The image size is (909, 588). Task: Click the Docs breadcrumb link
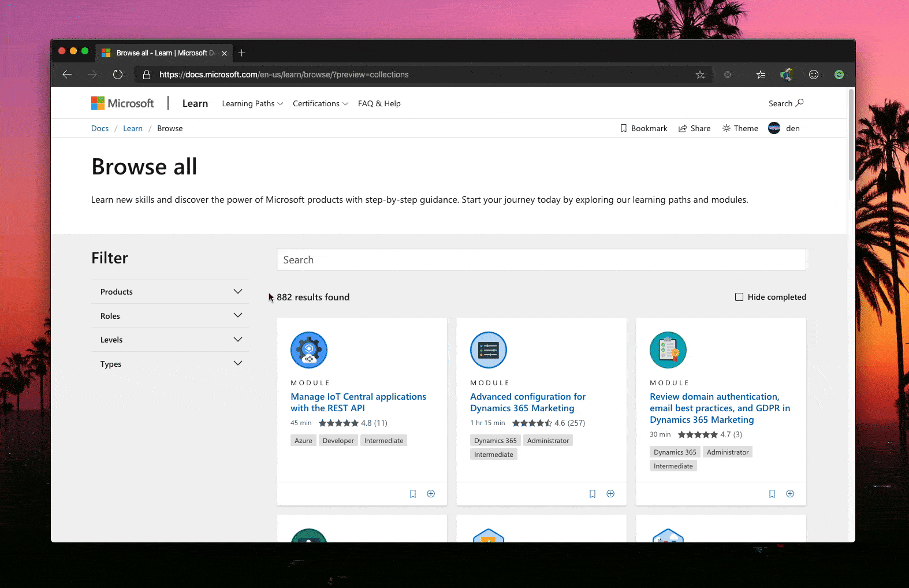coord(100,128)
